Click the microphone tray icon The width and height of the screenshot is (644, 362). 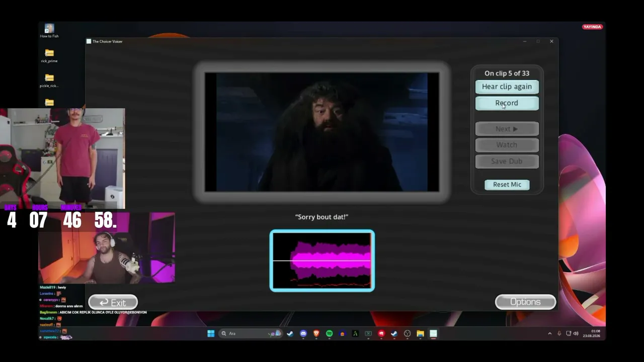tap(559, 333)
